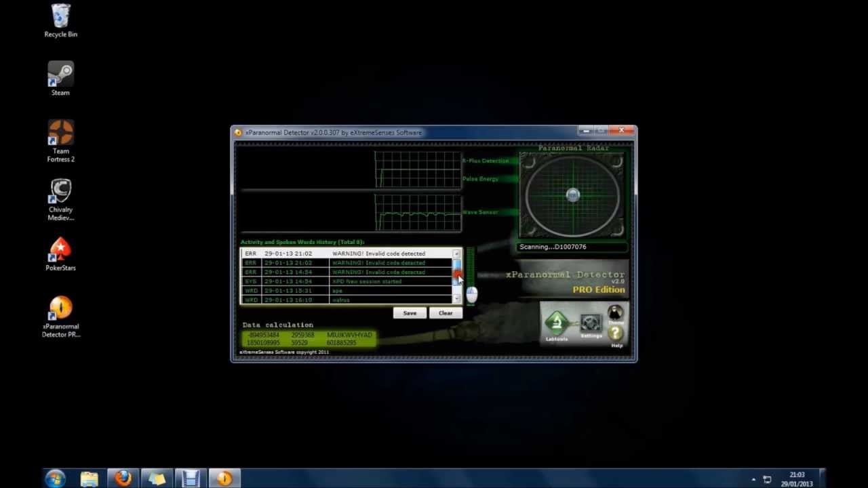Select the WRD row with word 'walrus'
The height and width of the screenshot is (488, 868).
click(x=347, y=300)
